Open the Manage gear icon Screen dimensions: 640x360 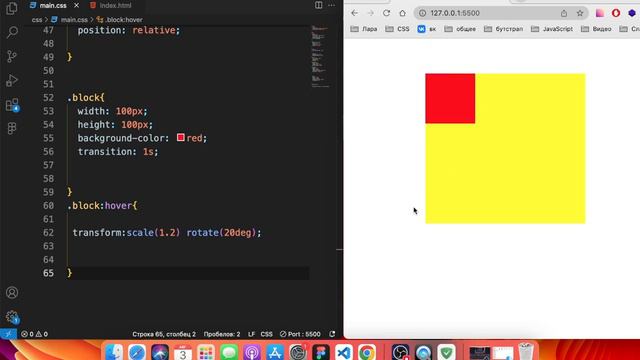12,317
